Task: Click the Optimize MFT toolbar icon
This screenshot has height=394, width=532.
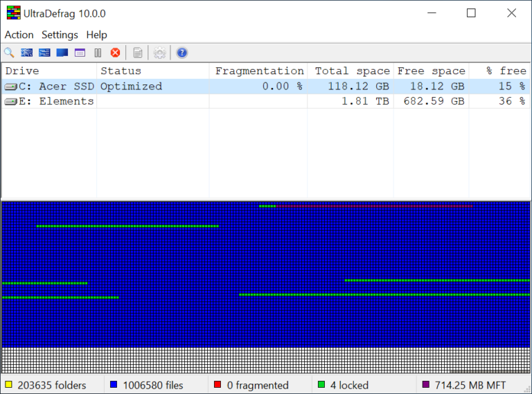Action: [x=80, y=53]
